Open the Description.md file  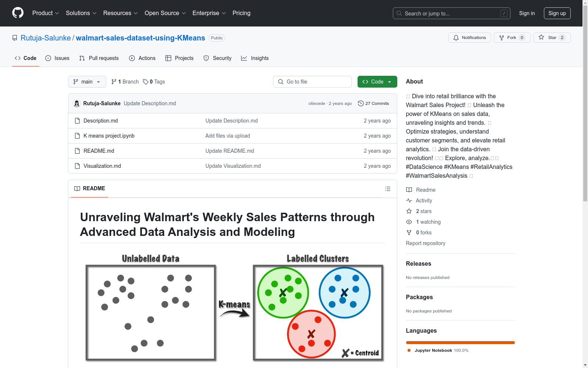[x=101, y=121]
